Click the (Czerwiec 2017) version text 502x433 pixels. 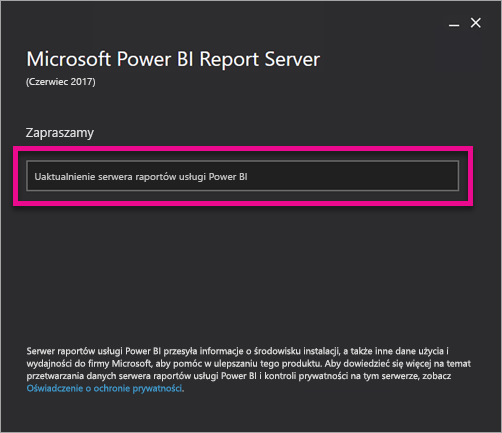(x=61, y=82)
